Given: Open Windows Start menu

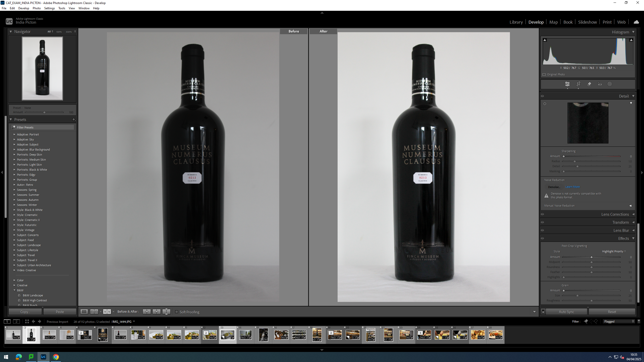Looking at the screenshot, I should point(6,357).
